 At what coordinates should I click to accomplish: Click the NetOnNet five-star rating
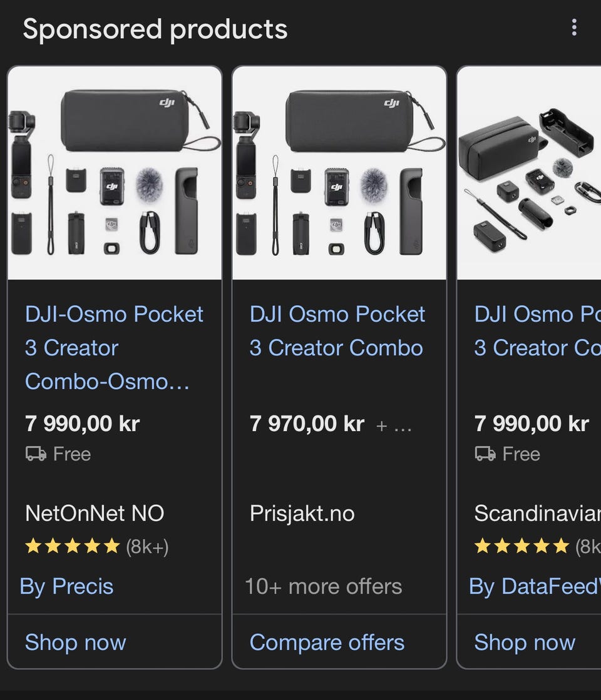click(x=72, y=547)
